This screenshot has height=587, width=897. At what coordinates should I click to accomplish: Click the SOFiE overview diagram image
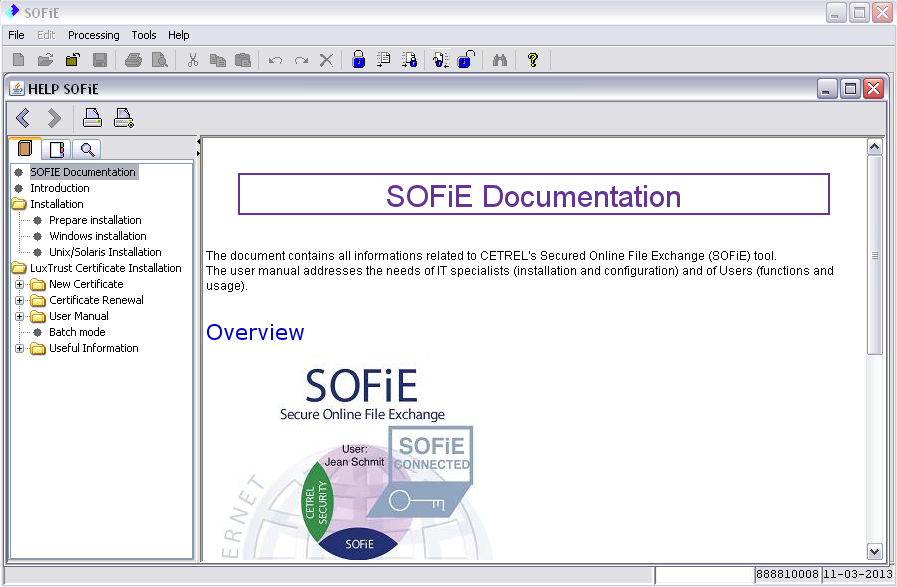358,462
